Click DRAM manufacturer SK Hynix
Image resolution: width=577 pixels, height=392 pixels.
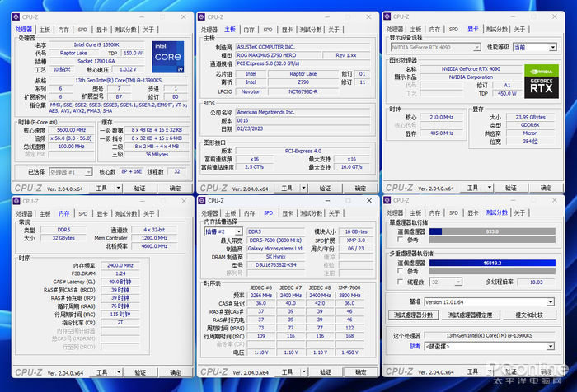275,257
